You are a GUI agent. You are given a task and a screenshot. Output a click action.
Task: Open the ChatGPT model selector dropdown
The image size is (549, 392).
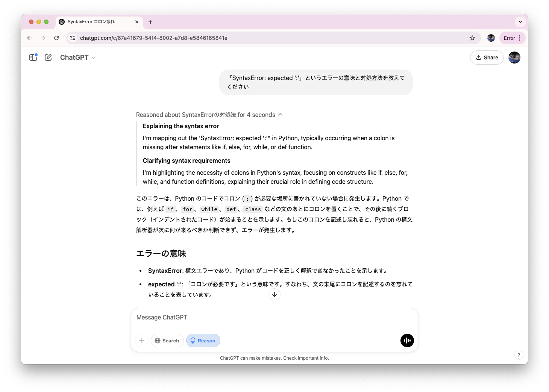click(x=94, y=58)
